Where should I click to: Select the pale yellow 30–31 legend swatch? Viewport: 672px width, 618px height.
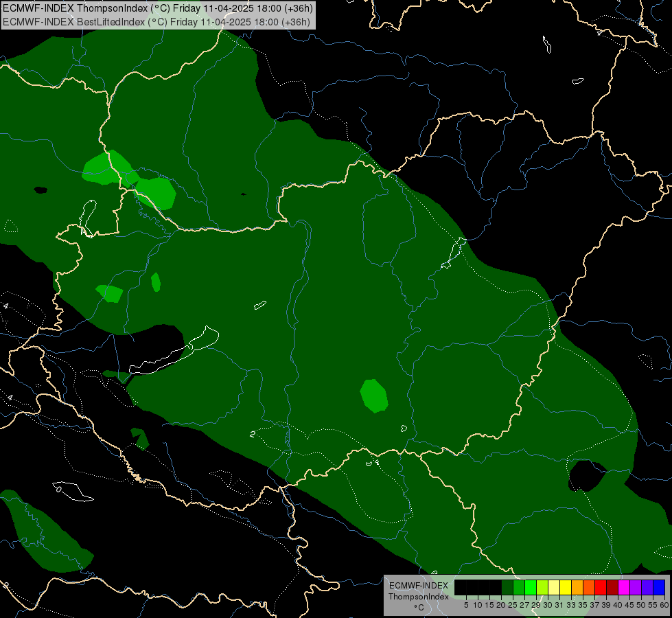tap(554, 587)
